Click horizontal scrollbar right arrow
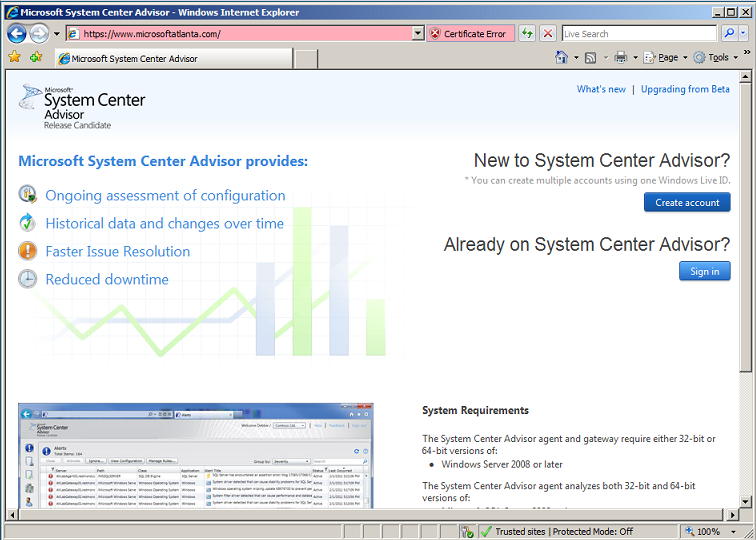756x540 pixels. point(733,515)
